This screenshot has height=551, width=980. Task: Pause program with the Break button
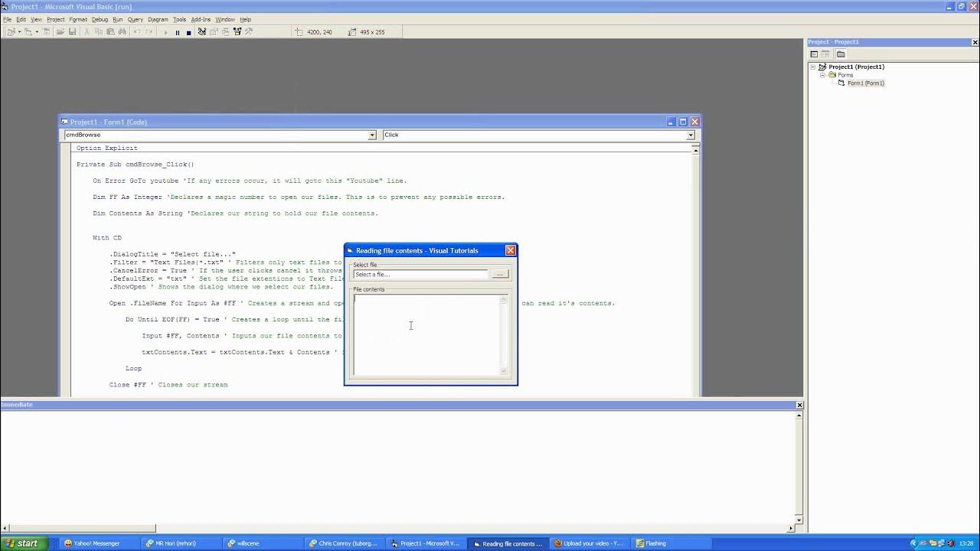pos(178,32)
